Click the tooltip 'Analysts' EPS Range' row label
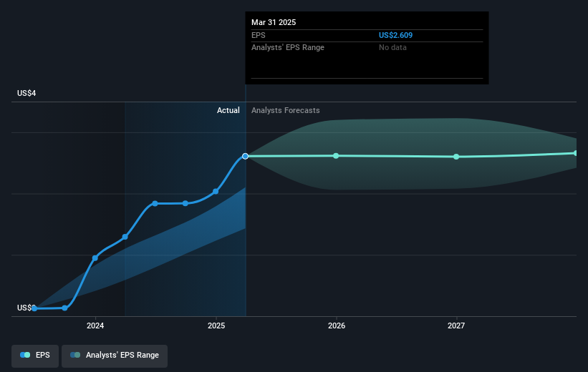Image resolution: width=588 pixels, height=372 pixels. point(288,48)
